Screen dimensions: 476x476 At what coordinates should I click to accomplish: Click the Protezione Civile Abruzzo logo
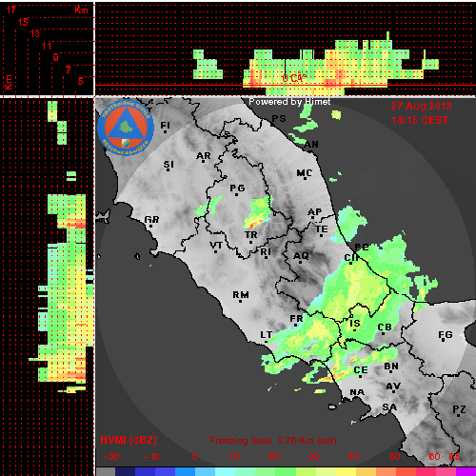(126, 128)
